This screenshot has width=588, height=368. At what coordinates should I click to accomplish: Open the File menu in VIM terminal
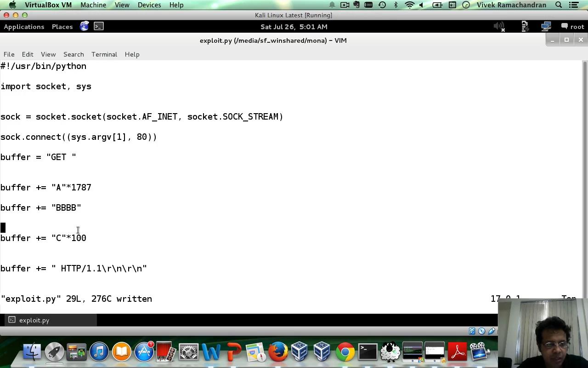9,54
